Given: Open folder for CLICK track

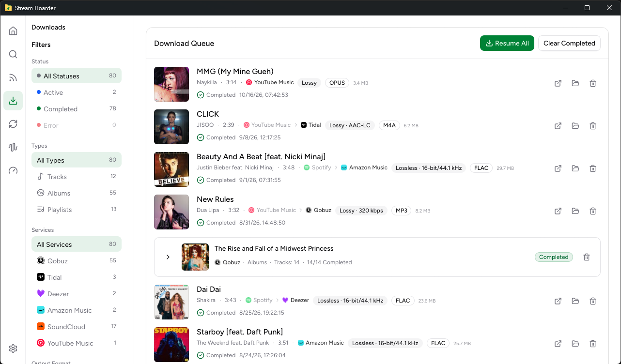Looking at the screenshot, I should click(x=575, y=126).
